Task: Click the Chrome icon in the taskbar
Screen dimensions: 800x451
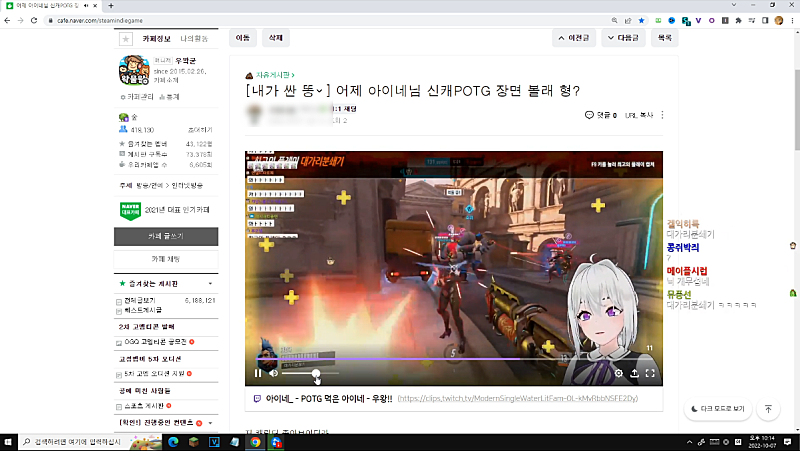Action: [255, 442]
